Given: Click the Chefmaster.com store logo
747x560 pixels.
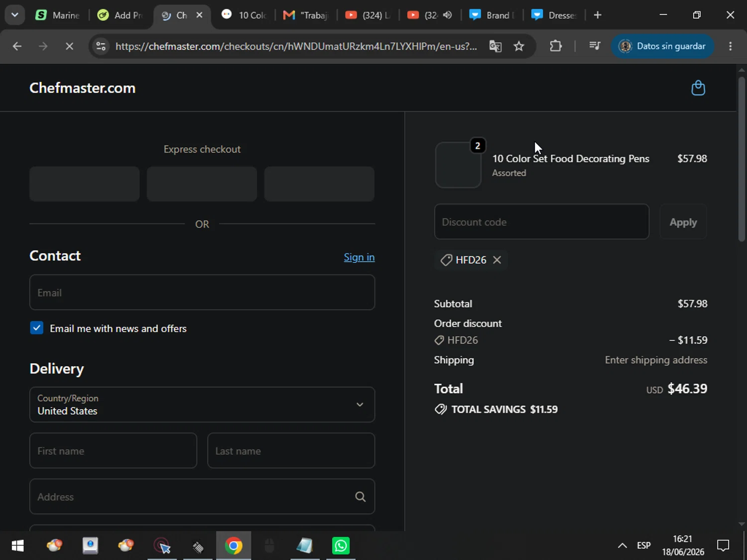Looking at the screenshot, I should click(83, 88).
